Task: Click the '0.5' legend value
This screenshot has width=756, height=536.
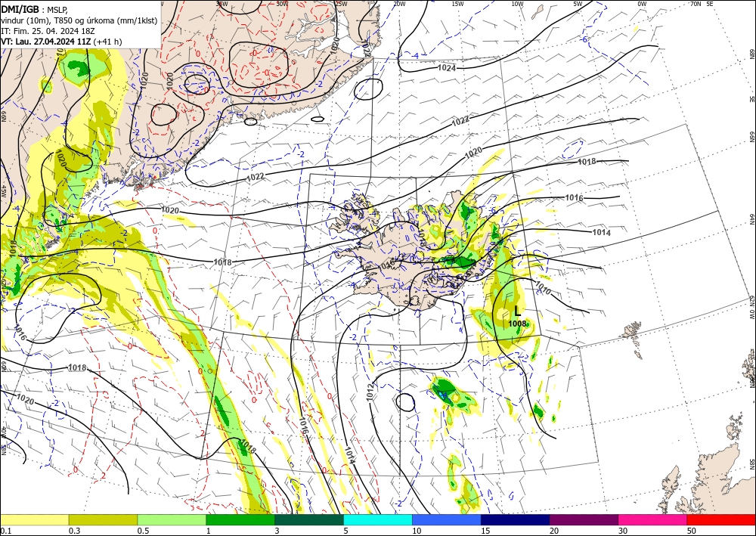Action: 143,531
